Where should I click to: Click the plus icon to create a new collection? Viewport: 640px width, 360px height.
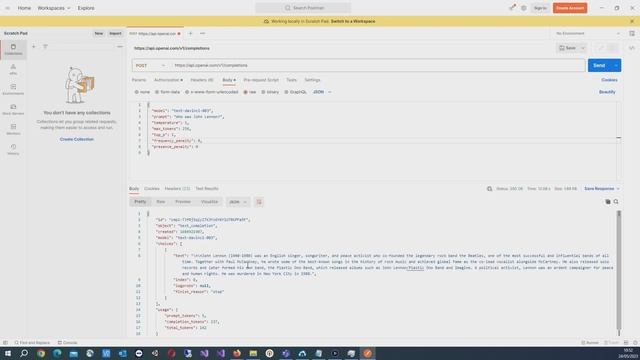pos(34,47)
